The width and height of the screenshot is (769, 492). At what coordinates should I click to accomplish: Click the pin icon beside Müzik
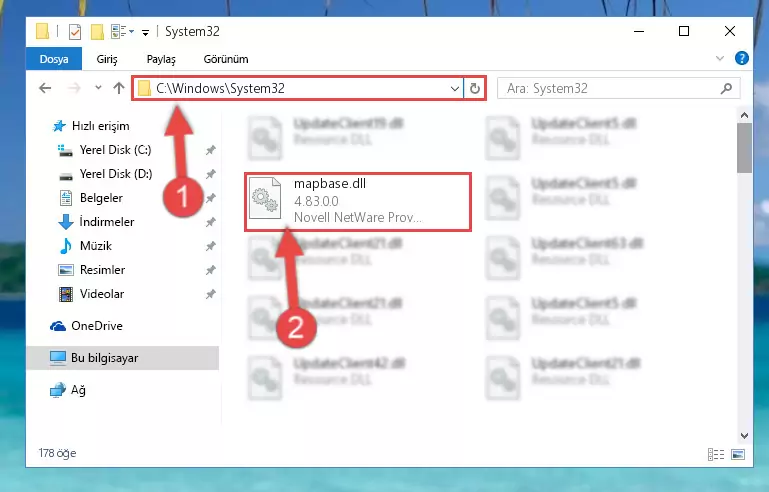[x=210, y=246]
